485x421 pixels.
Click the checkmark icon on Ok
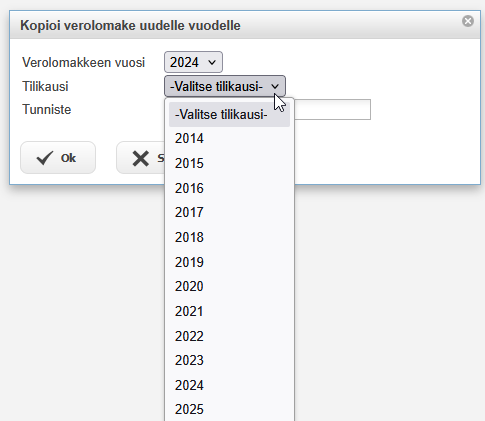pyautogui.click(x=45, y=158)
